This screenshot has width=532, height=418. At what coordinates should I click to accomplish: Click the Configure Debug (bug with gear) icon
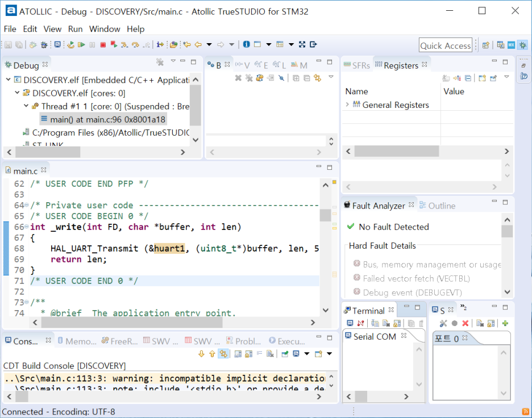[x=44, y=44]
